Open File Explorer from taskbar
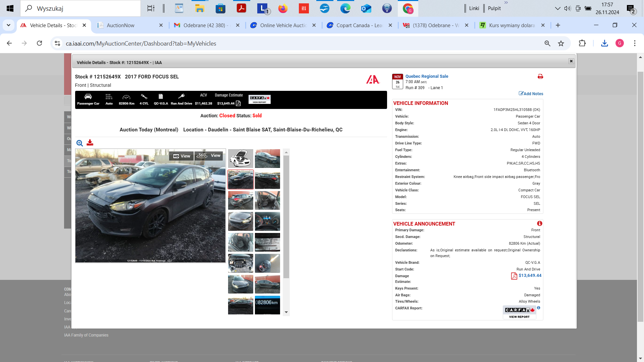 point(200,8)
